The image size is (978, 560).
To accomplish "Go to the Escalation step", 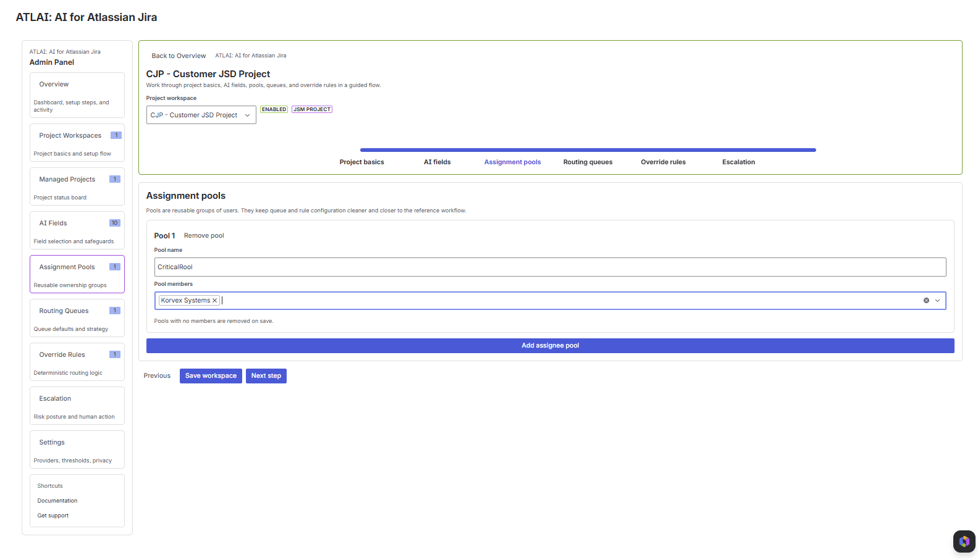I will click(738, 162).
